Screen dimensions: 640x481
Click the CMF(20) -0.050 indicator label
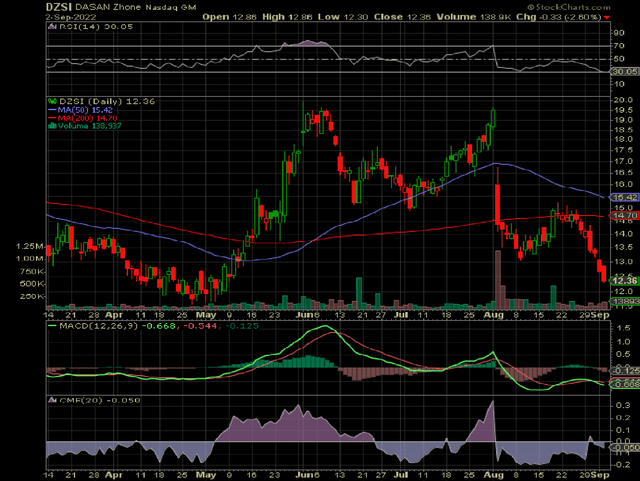tap(100, 400)
